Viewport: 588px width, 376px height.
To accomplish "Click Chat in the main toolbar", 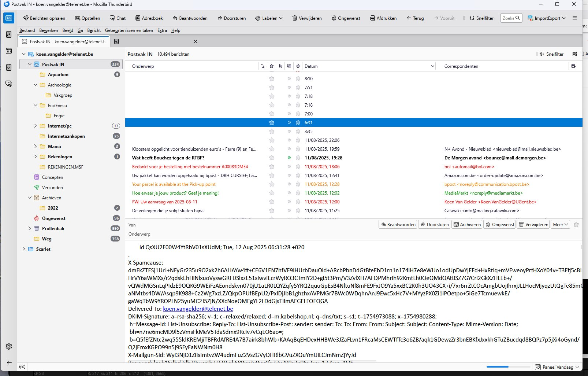I will coord(118,18).
